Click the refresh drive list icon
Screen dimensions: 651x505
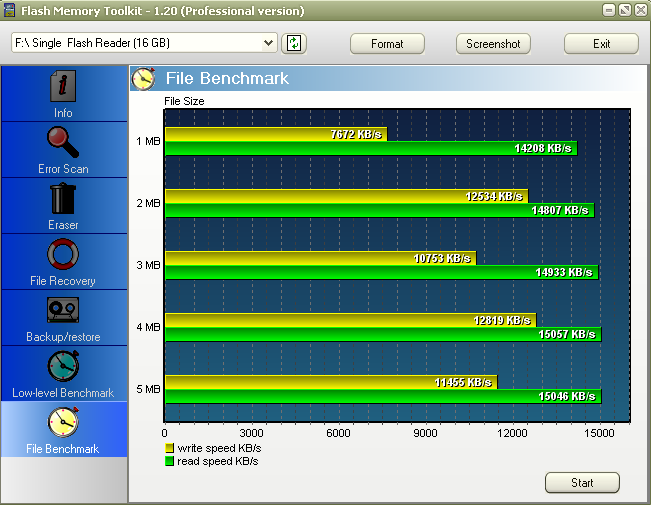pos(294,43)
